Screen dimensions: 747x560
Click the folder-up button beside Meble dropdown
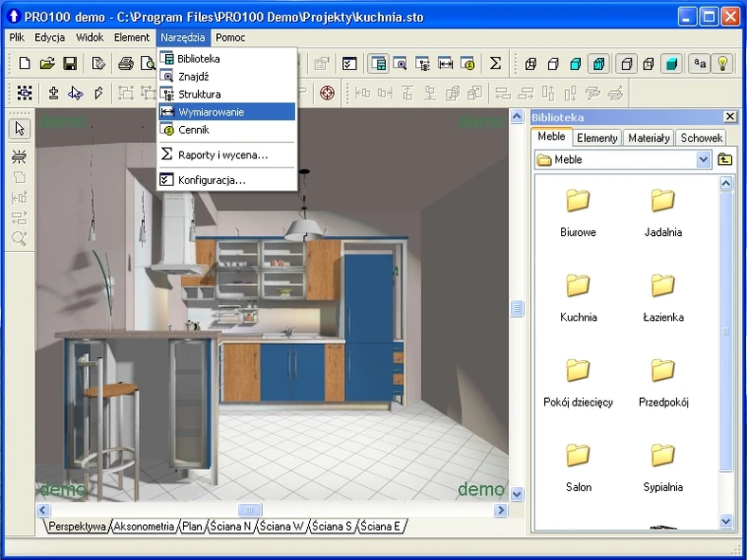click(x=725, y=160)
